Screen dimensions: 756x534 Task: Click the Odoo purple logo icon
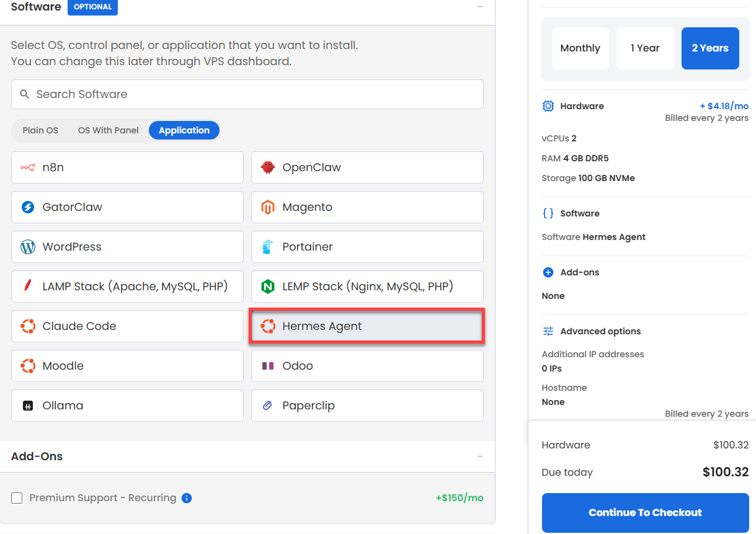(x=268, y=366)
